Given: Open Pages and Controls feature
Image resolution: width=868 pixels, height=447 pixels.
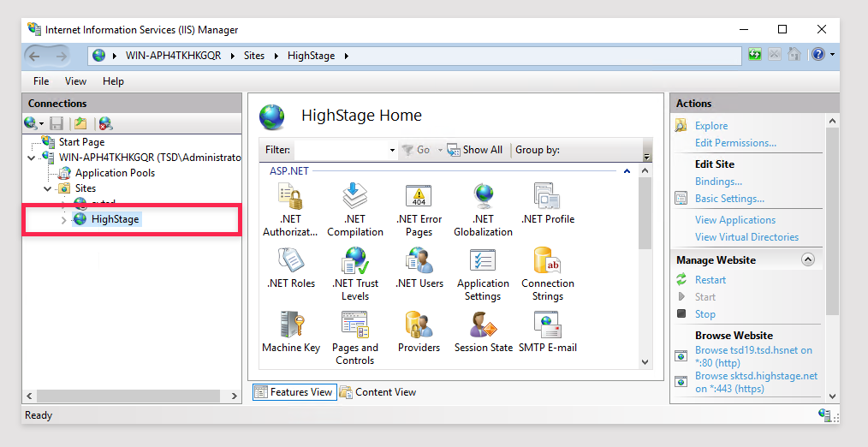Looking at the screenshot, I should pyautogui.click(x=355, y=338).
